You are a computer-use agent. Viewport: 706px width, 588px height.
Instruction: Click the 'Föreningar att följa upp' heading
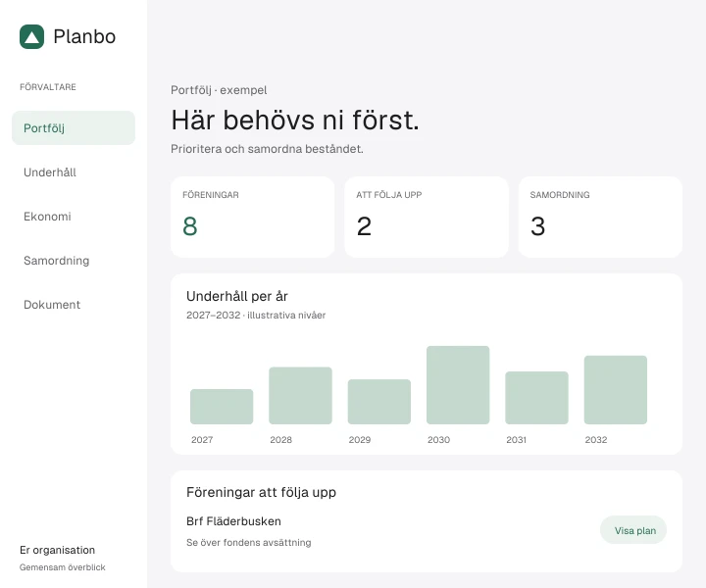261,492
